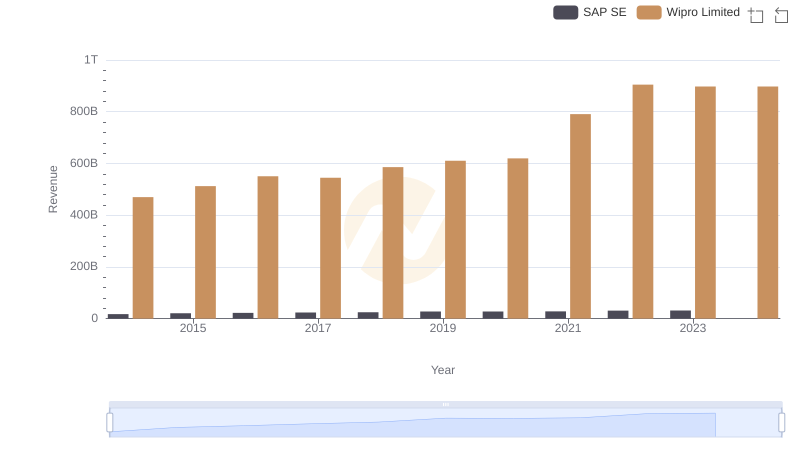Click the '2019' x-axis label

coord(443,328)
